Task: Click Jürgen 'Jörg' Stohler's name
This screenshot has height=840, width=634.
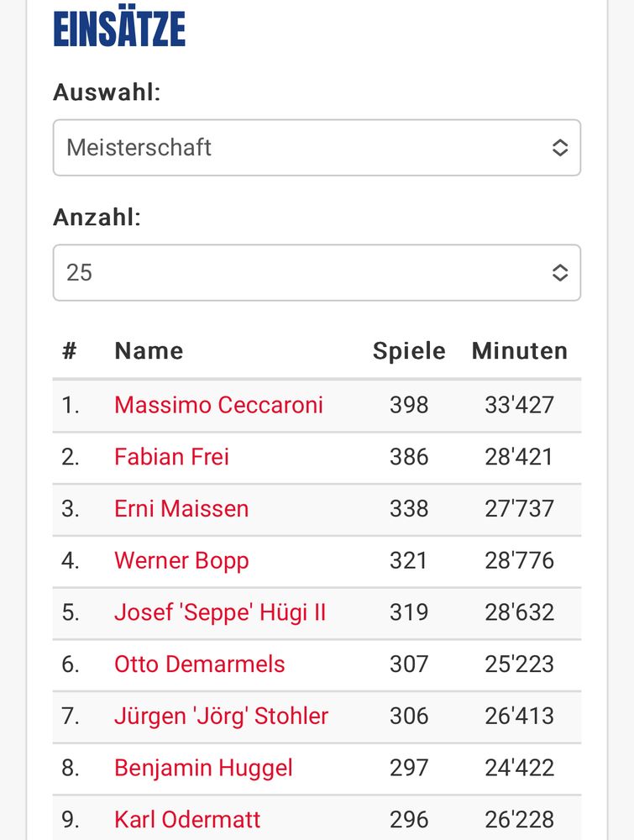Action: pos(221,717)
